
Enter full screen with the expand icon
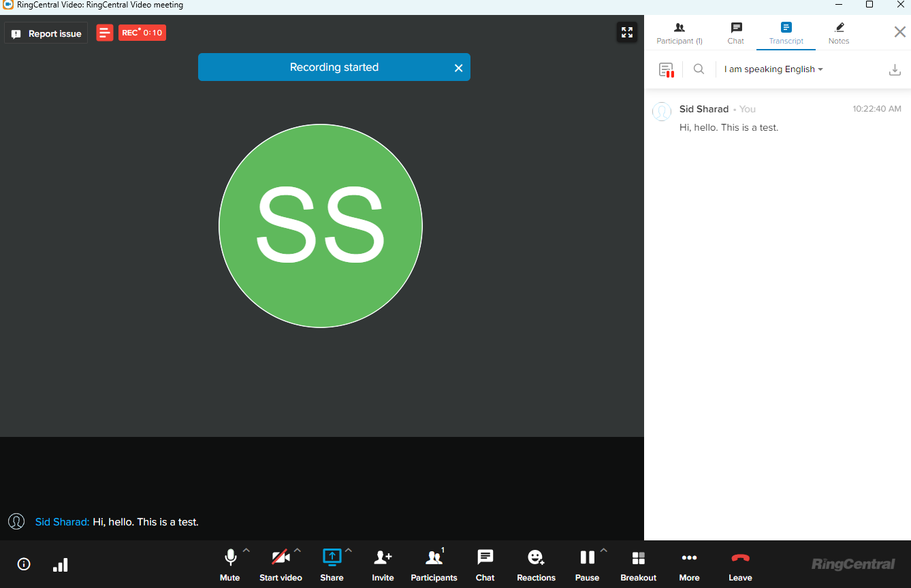(627, 33)
